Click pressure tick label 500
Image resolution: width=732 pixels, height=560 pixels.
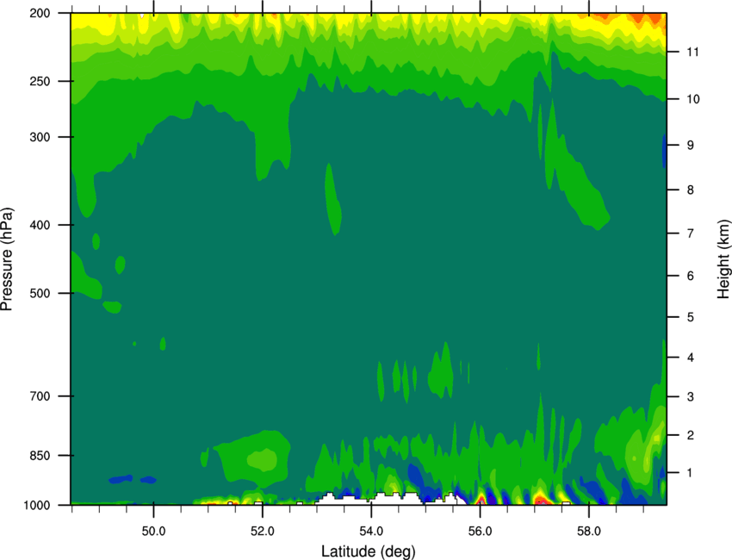tap(40, 293)
